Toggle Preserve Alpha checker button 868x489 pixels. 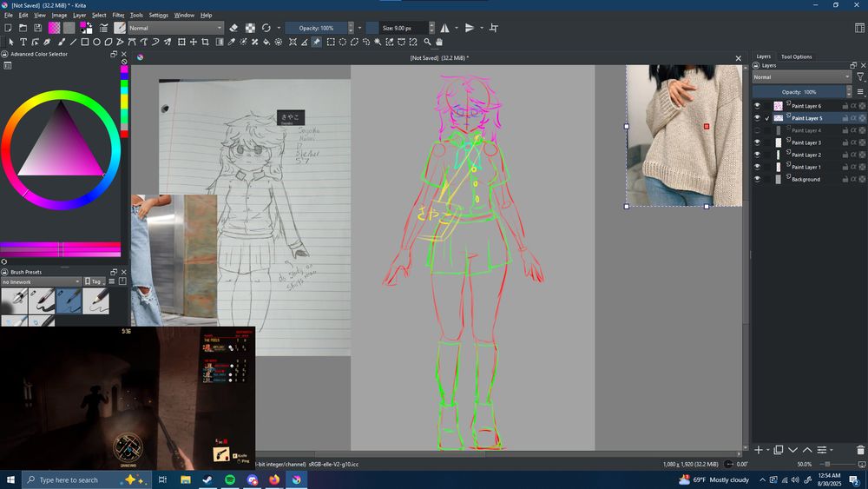coord(250,28)
